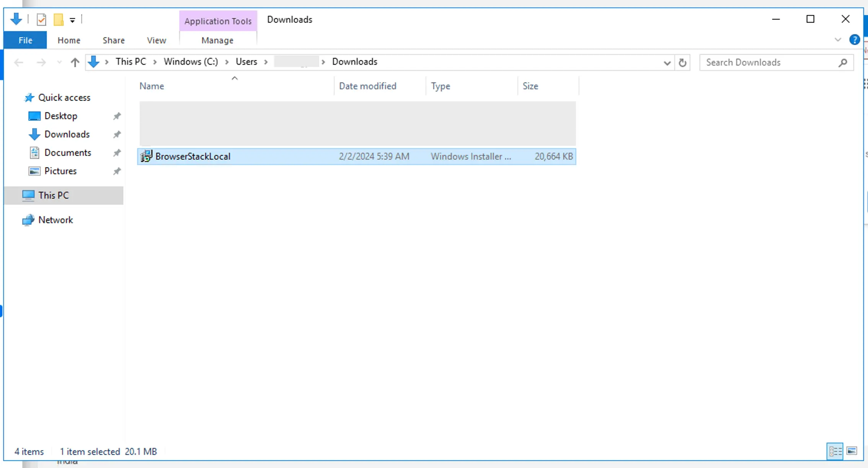Screen dimensions: 868x468
Task: Expand the address bar history dropdown
Action: click(667, 63)
